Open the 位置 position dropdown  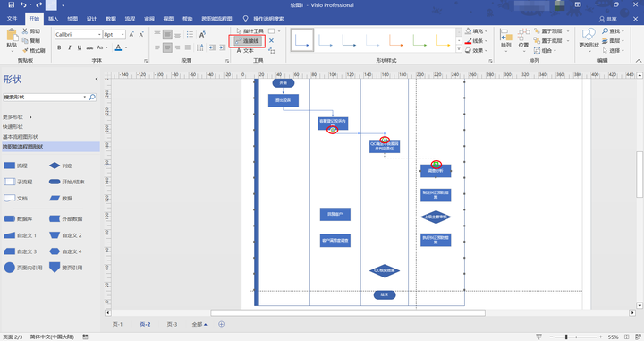point(523,39)
